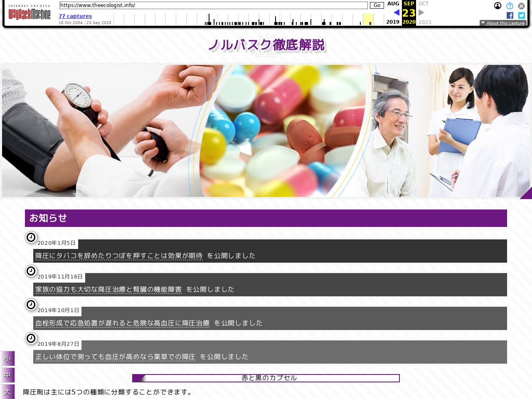Select 2019 in the capture timeline
The height and width of the screenshot is (399, 532).
(x=392, y=22)
